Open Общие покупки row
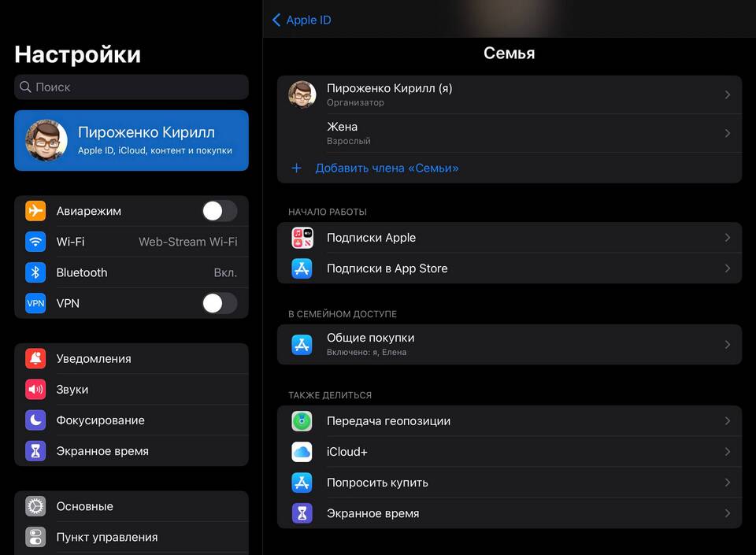This screenshot has width=756, height=555. pos(510,345)
